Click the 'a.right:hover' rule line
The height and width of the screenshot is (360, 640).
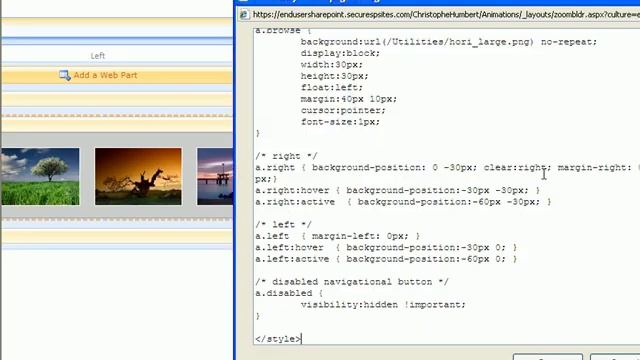(397, 190)
